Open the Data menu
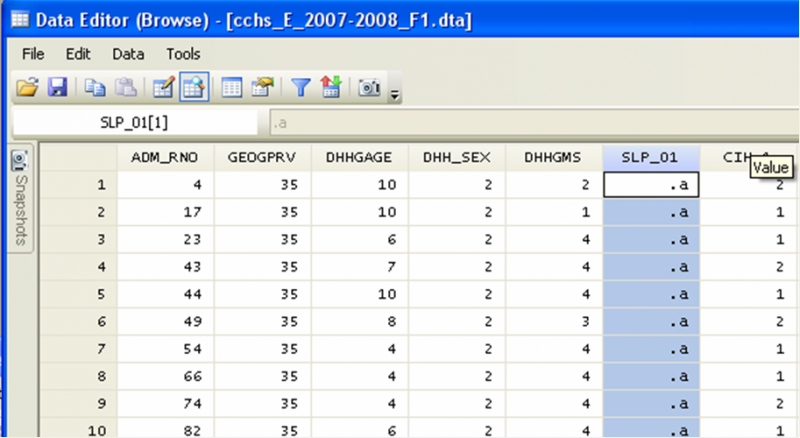 (128, 54)
